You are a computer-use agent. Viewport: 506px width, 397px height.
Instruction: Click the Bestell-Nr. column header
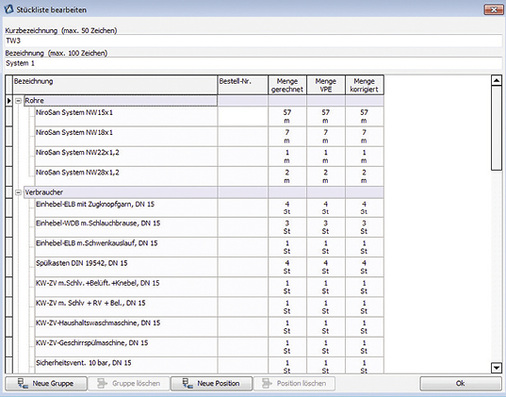point(243,85)
